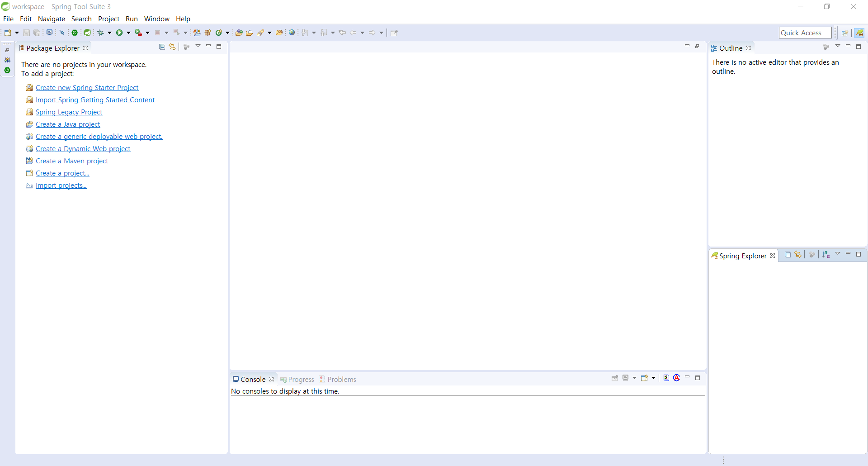The image size is (868, 466).
Task: Click the Open Task folder icon
Action: (x=249, y=33)
